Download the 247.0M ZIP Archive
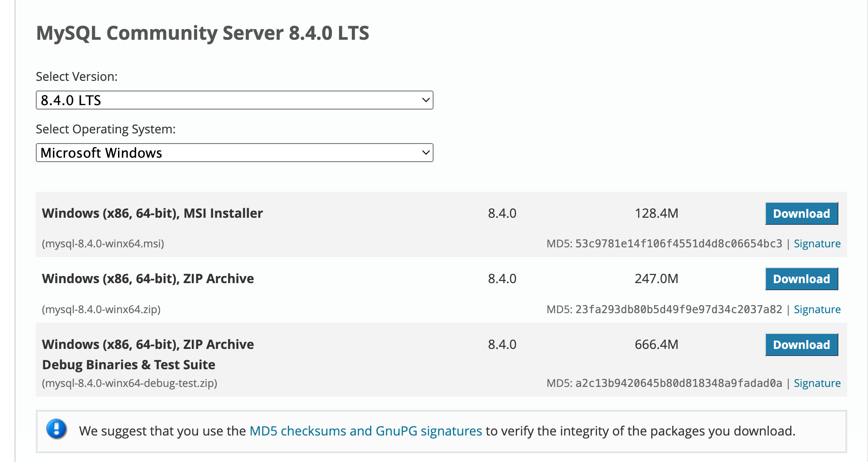Viewport: 868px width, 462px height. (801, 279)
